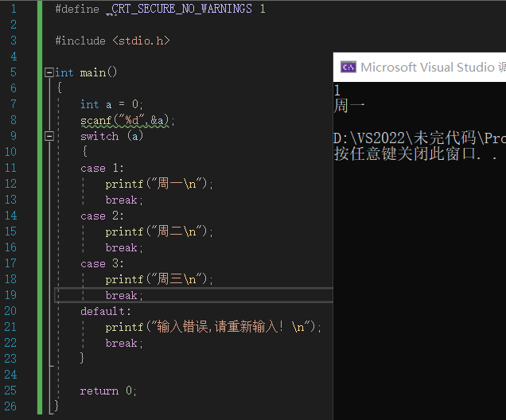Screen dimensions: 506x420
Task: Click the printf 输入错误 error message line
Action: coord(213,327)
